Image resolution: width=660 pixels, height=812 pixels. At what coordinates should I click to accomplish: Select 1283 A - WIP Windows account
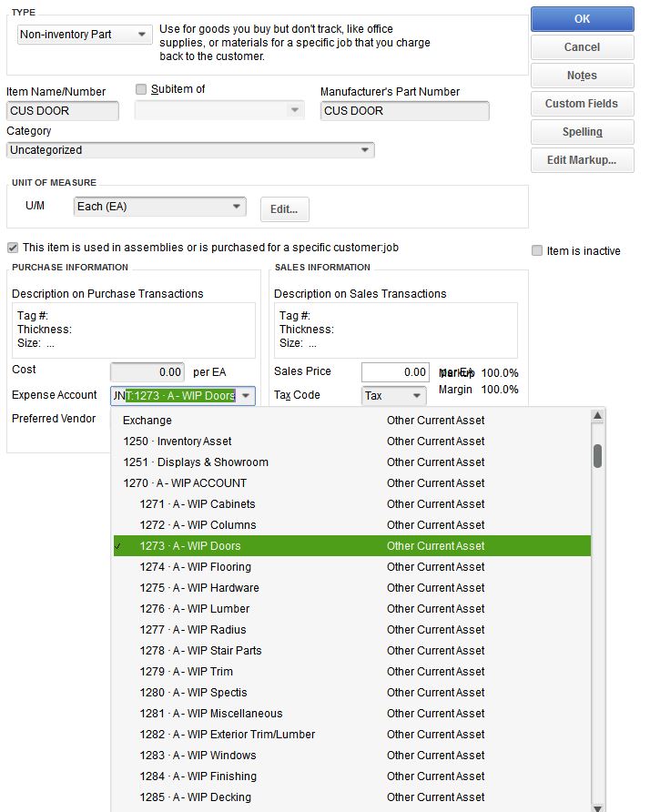(x=198, y=756)
